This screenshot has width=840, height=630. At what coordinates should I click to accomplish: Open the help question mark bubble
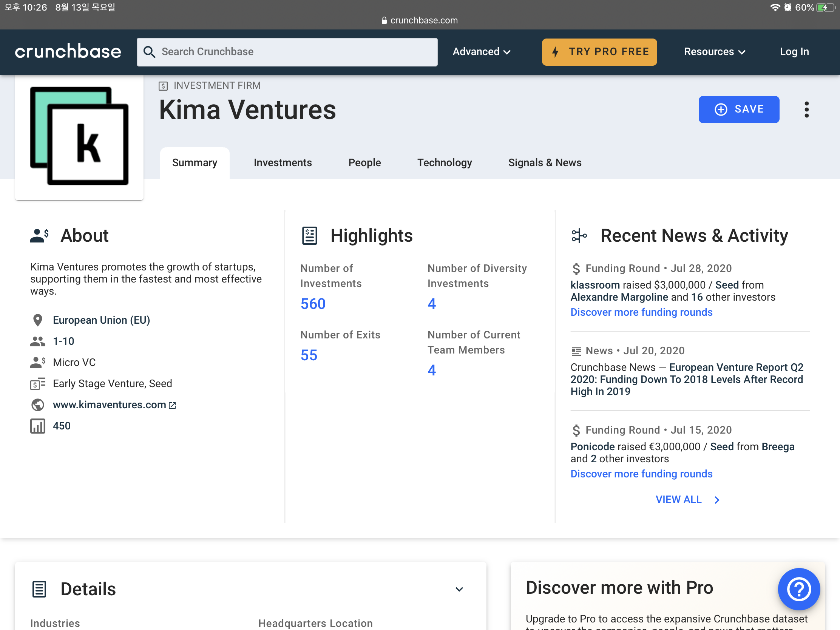point(799,589)
